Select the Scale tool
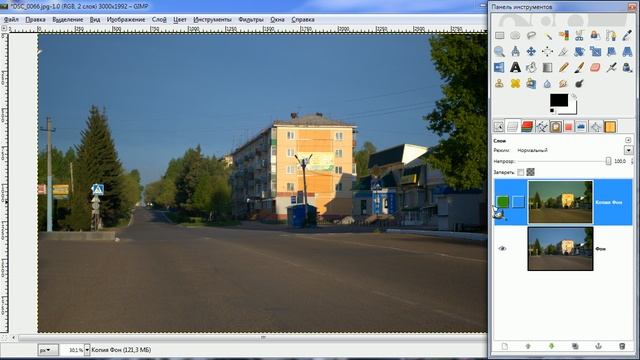 point(595,51)
